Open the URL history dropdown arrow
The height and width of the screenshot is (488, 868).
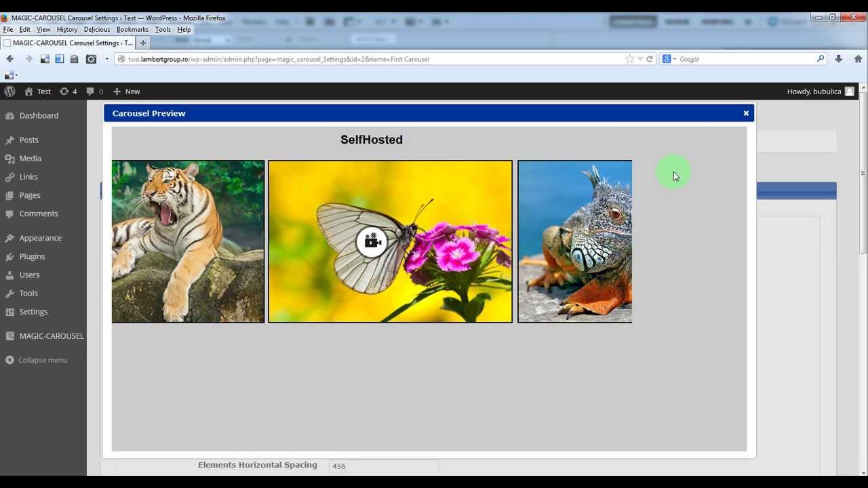[x=639, y=59]
